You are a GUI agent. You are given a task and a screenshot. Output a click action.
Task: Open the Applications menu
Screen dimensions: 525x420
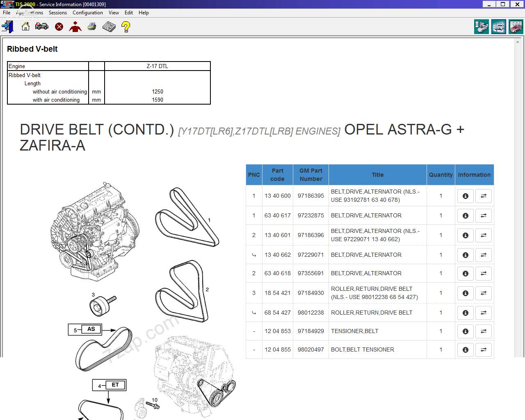[30, 13]
